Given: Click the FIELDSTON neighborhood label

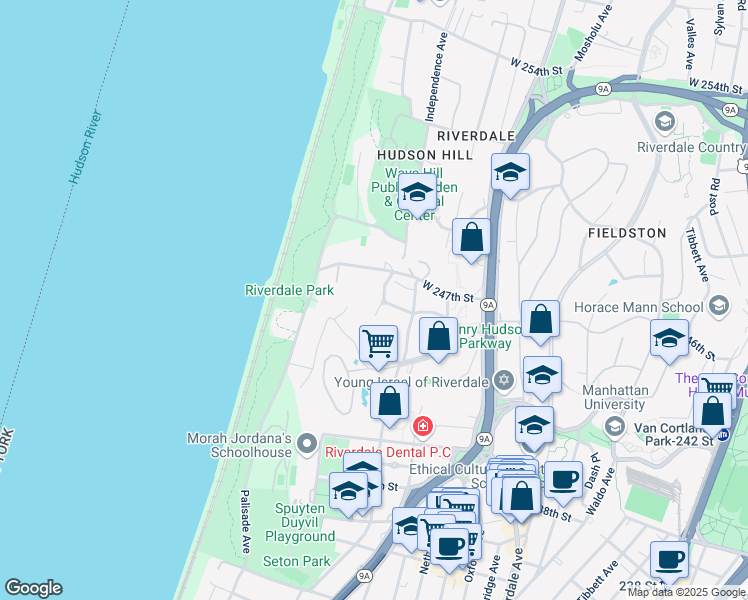Looking at the screenshot, I should 627,233.
